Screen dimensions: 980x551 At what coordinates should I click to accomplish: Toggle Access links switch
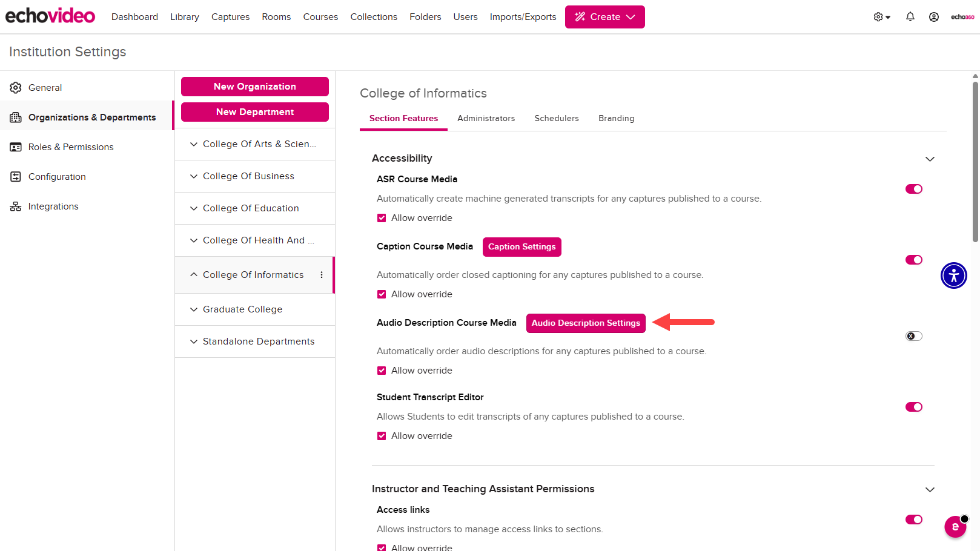point(914,520)
